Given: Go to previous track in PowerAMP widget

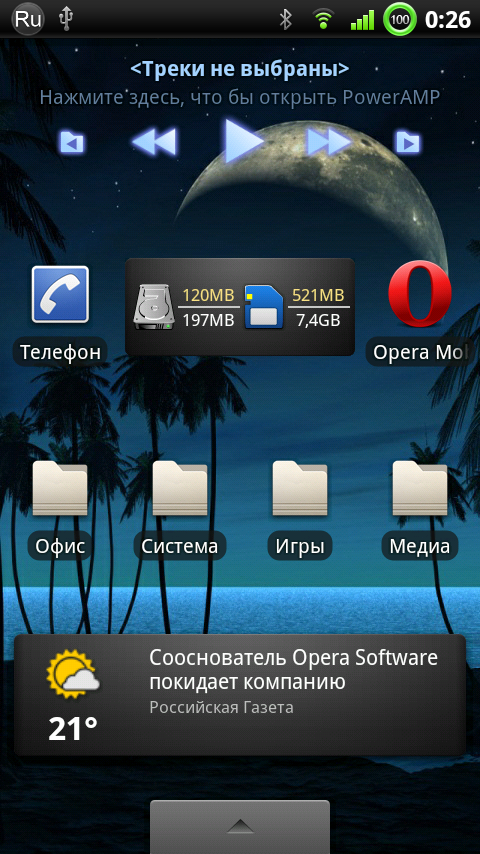Looking at the screenshot, I should [x=155, y=142].
